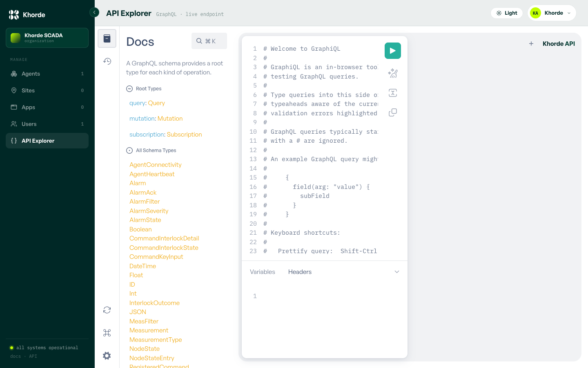Collapse the sidebar with the chevron button

pyautogui.click(x=94, y=12)
